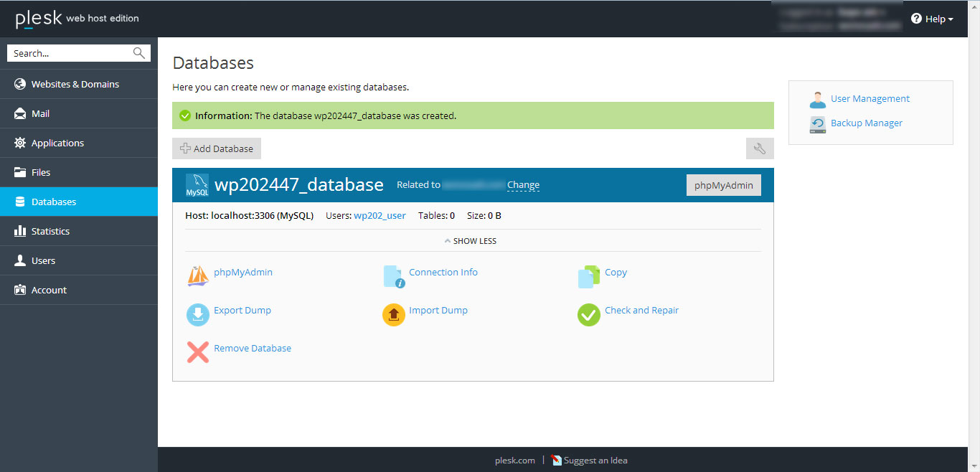Open the phpMyAdmin text link
This screenshot has height=472, width=980.
tap(243, 273)
